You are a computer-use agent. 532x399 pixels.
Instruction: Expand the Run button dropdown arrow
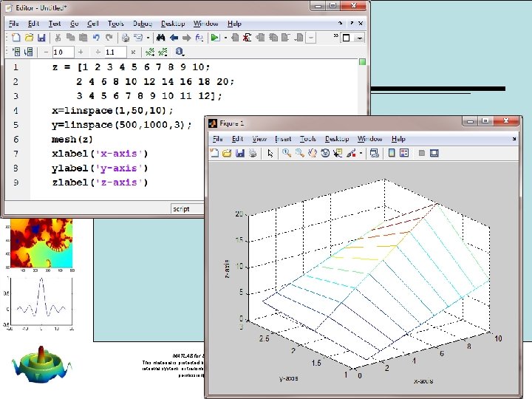(x=225, y=38)
